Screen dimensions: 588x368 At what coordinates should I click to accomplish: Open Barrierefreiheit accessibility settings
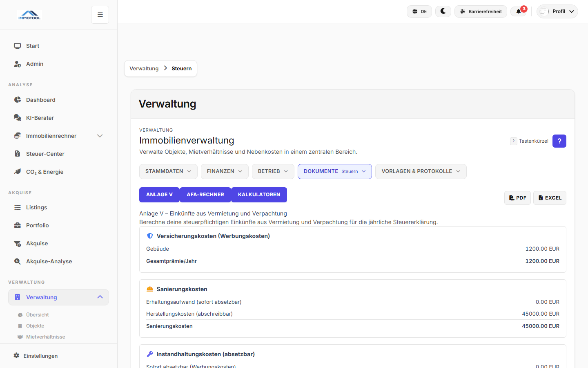tap(481, 11)
